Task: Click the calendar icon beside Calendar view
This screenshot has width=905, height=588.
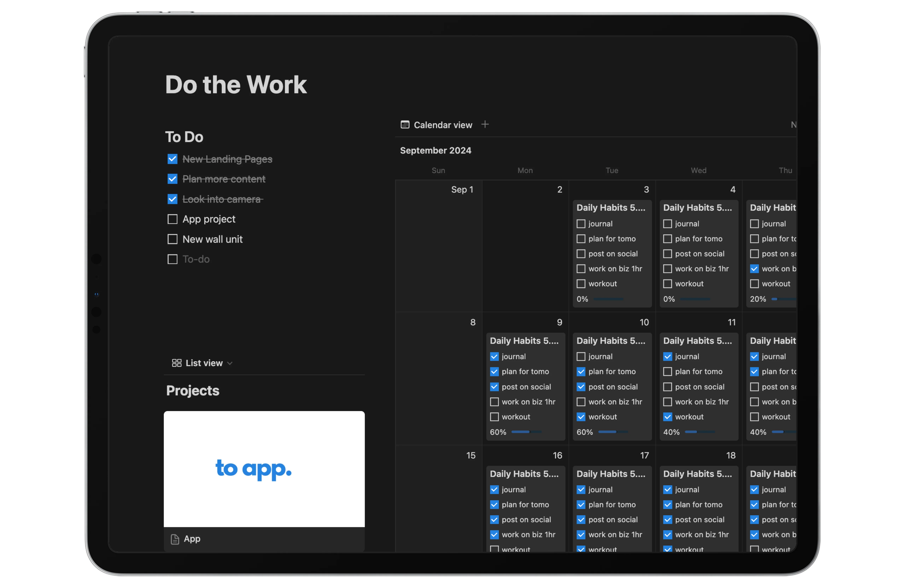Action: pyautogui.click(x=405, y=125)
